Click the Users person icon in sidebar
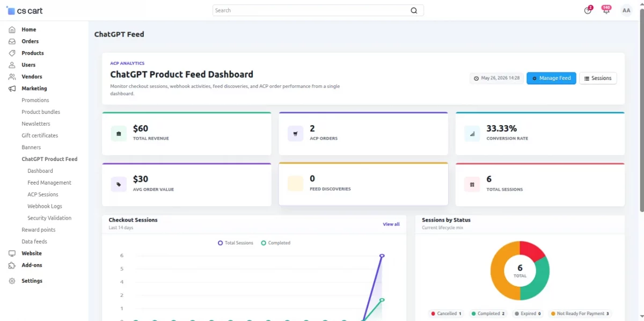 (x=12, y=65)
